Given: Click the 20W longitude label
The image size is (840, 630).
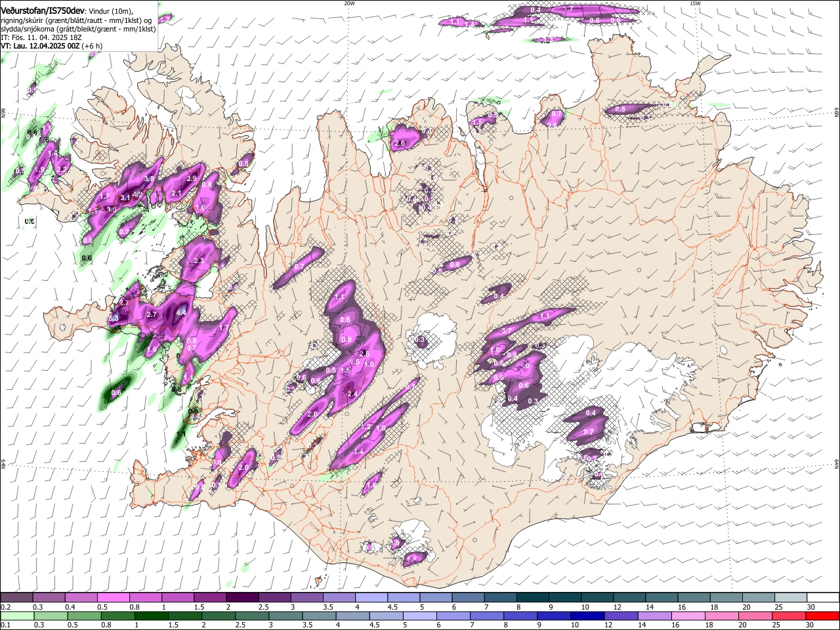Looking at the screenshot, I should click(x=349, y=3).
